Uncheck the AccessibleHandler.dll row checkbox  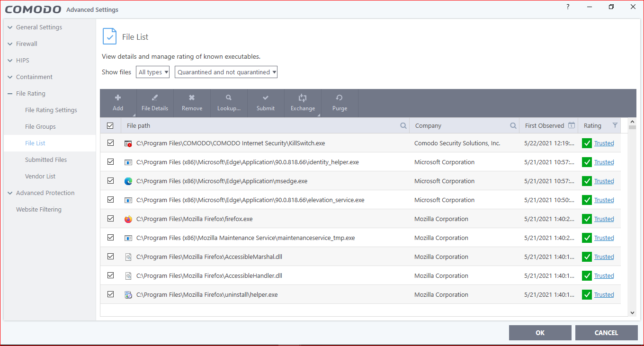(x=110, y=275)
